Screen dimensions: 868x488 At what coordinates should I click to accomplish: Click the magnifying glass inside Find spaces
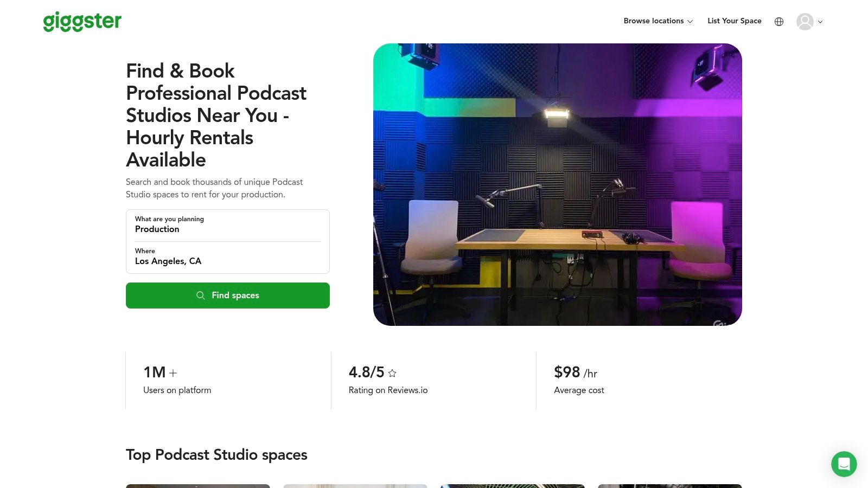pos(201,296)
